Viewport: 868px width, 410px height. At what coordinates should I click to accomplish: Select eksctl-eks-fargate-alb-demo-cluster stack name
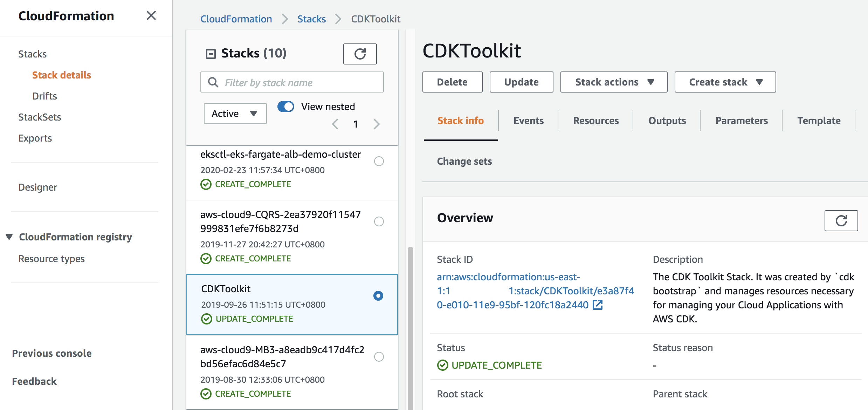tap(281, 154)
